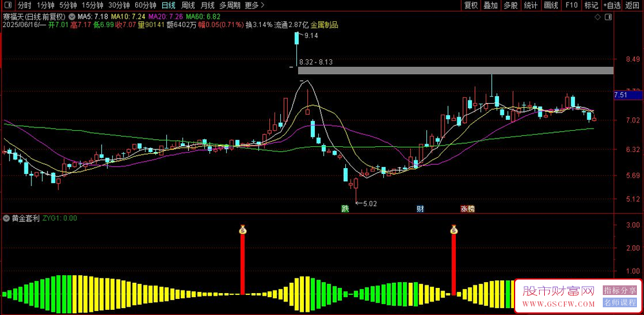Click the 复权 button
644x315 pixels.
click(471, 5)
